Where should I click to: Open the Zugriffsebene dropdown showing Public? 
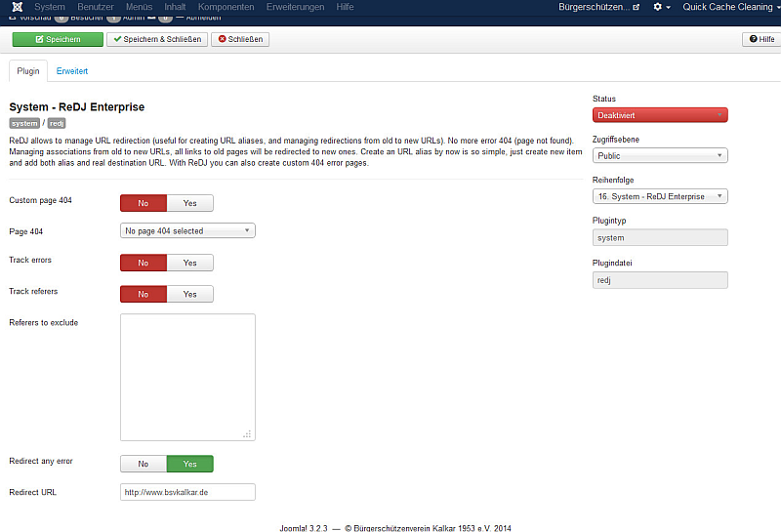(660, 156)
